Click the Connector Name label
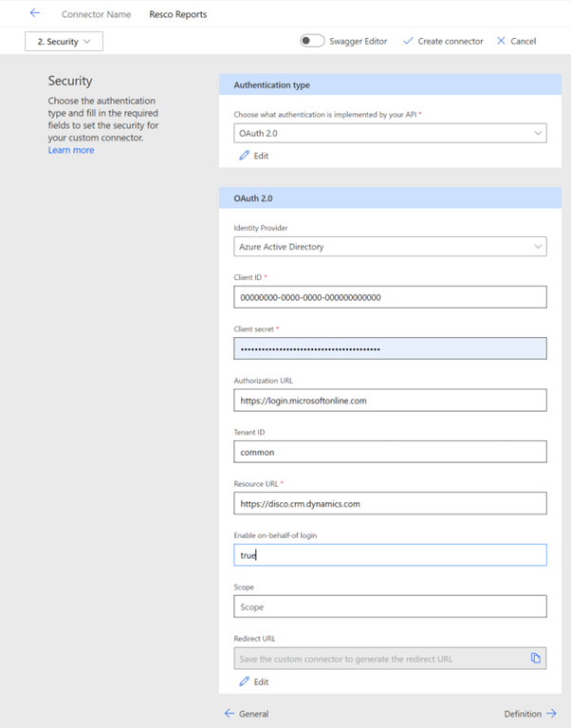 (x=97, y=14)
